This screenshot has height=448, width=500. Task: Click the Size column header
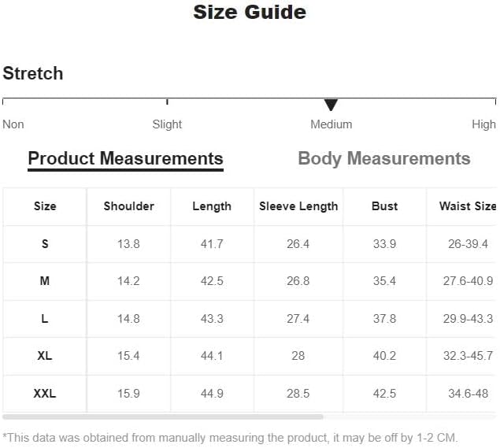(x=45, y=206)
